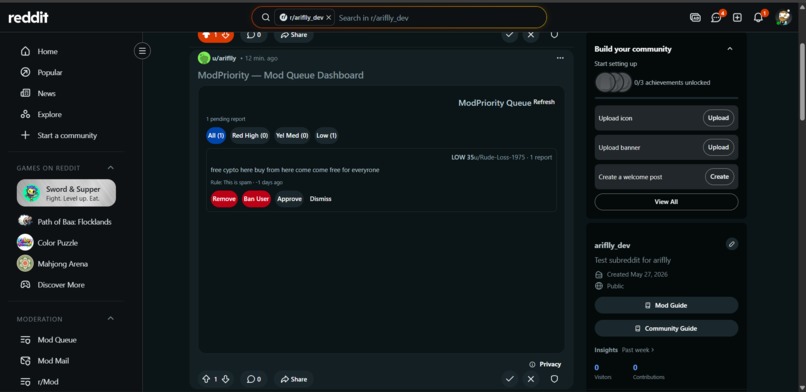The width and height of the screenshot is (806, 392).
Task: Open comments of the upper post
Action: pos(253,35)
